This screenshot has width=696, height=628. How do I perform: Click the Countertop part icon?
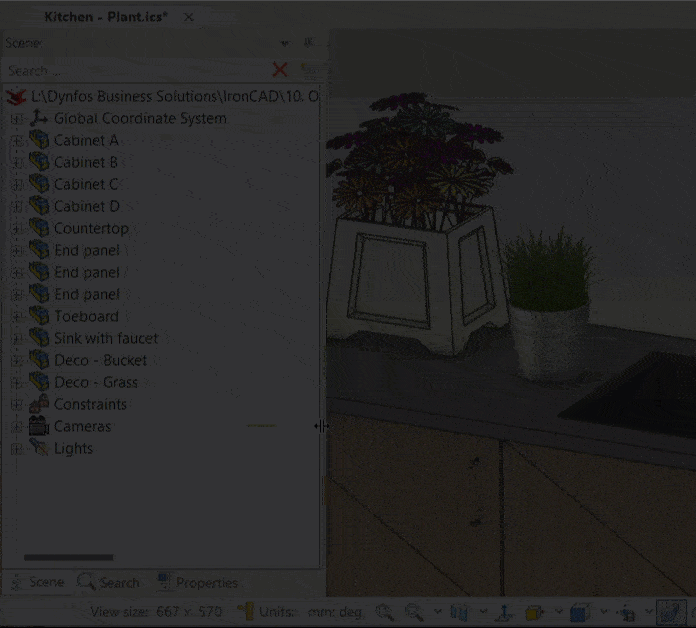(39, 228)
